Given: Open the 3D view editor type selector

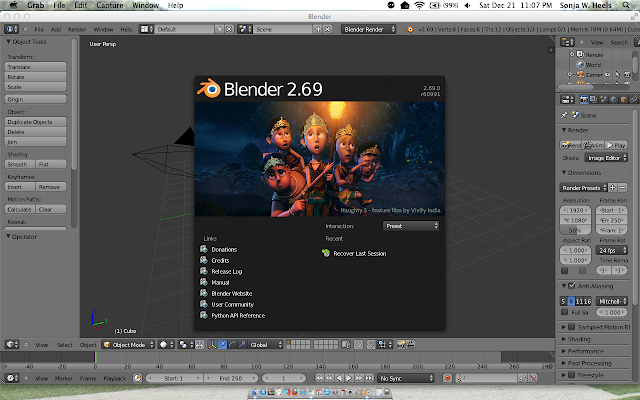Looking at the screenshot, I should point(12,344).
